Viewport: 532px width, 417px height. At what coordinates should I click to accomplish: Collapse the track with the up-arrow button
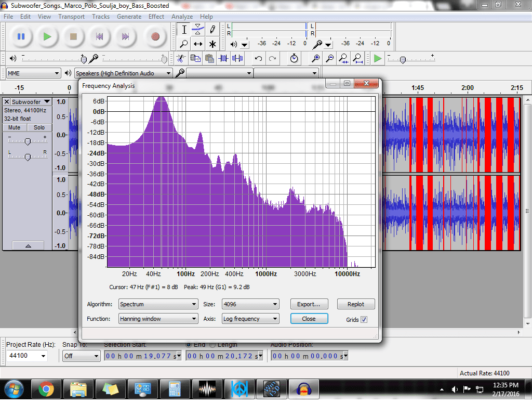[28, 245]
